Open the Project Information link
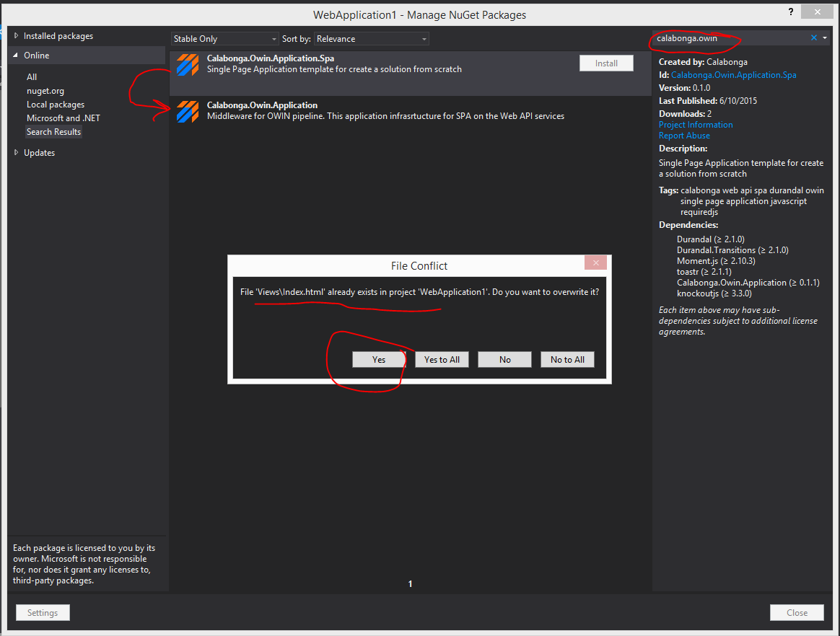 696,125
